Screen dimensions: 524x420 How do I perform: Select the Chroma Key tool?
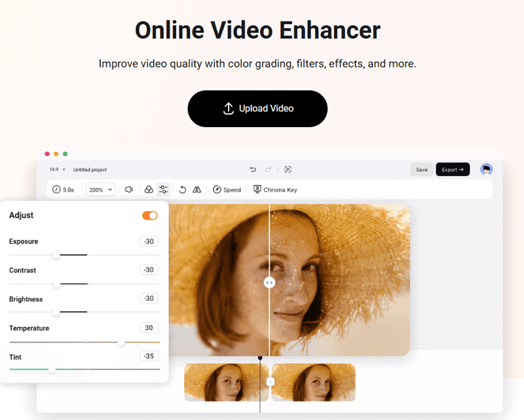click(275, 189)
